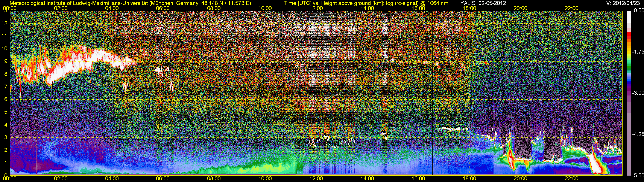Click the 16:00 label on the top time axis

(418, 8)
